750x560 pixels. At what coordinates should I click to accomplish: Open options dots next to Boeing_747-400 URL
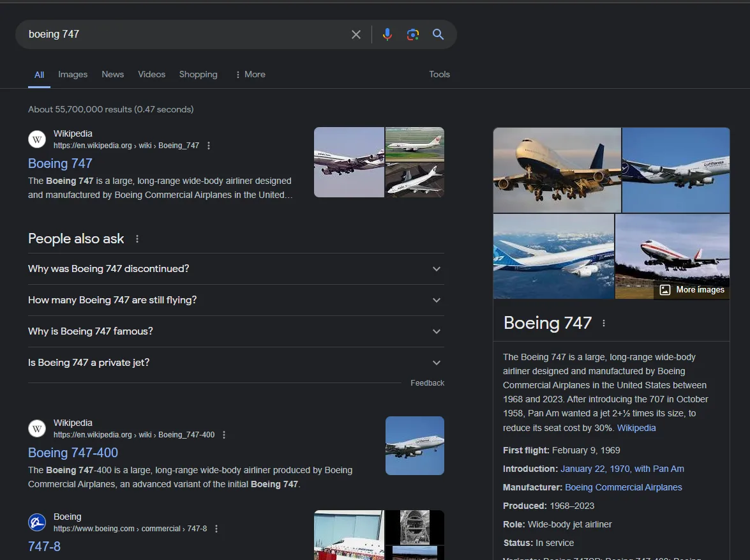point(224,435)
